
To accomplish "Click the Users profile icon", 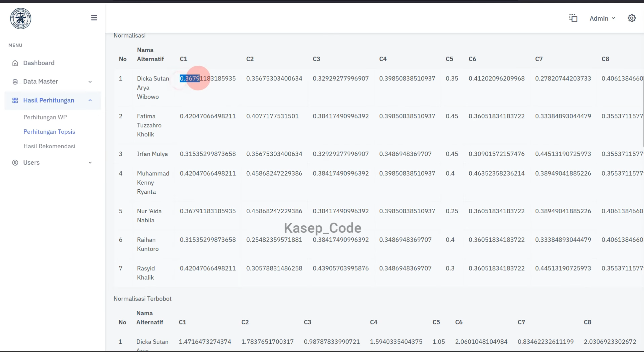I will [15, 163].
